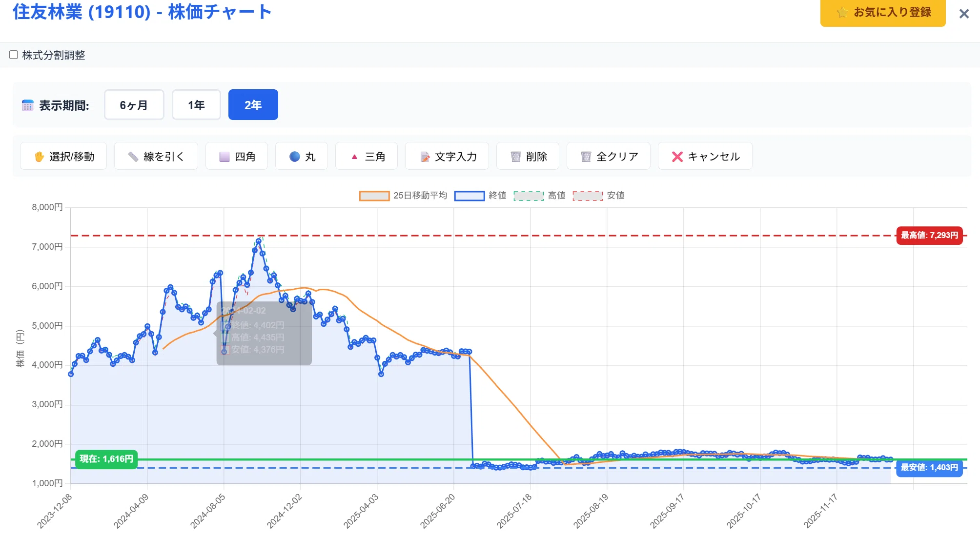Toggle the 安値 legend series
Screen dimensions: 980x536
tap(599, 196)
